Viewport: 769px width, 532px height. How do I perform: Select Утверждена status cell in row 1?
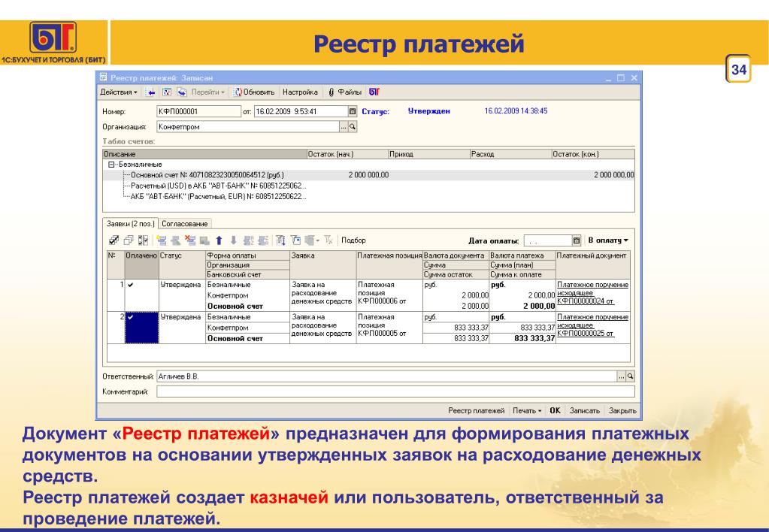(182, 295)
